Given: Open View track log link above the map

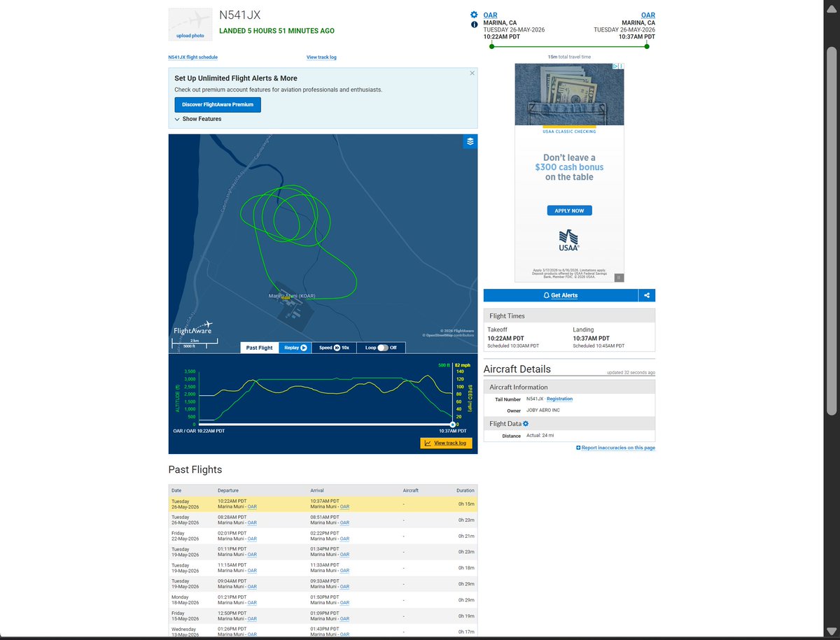Looking at the screenshot, I should pos(321,57).
